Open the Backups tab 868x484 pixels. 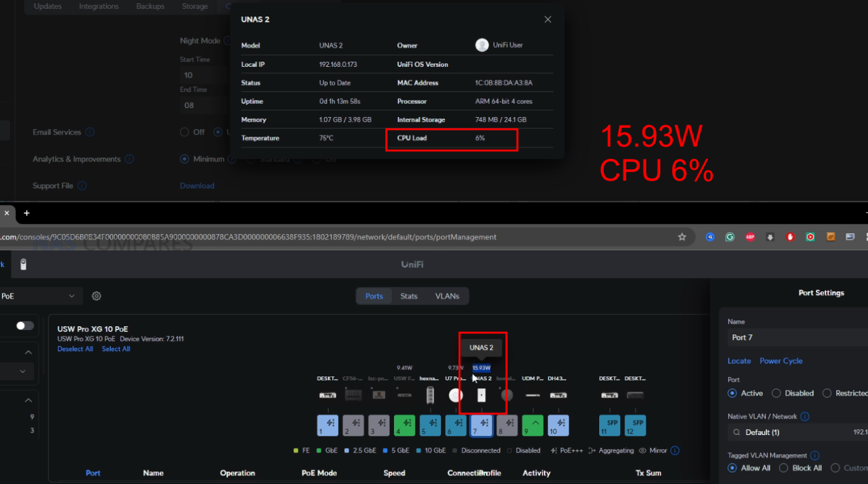click(150, 6)
